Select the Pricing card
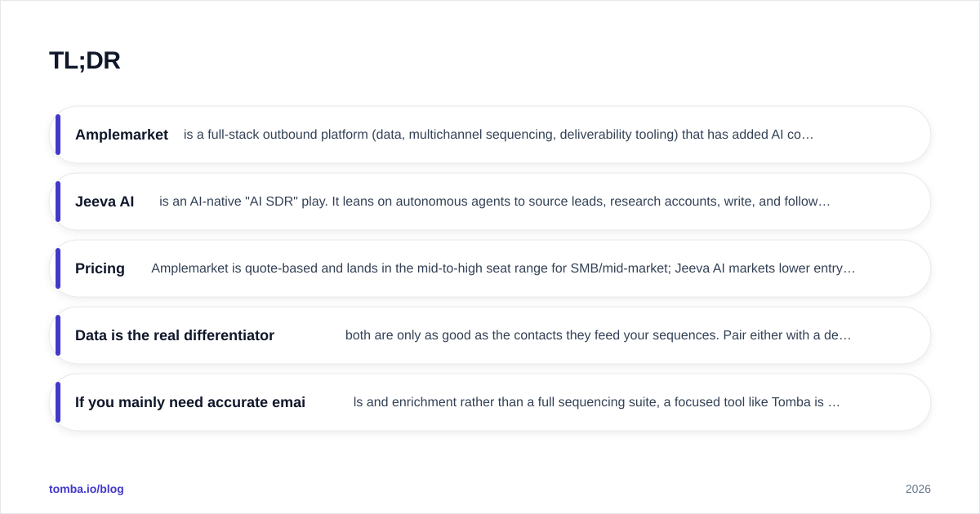The width and height of the screenshot is (980, 514). click(490, 268)
